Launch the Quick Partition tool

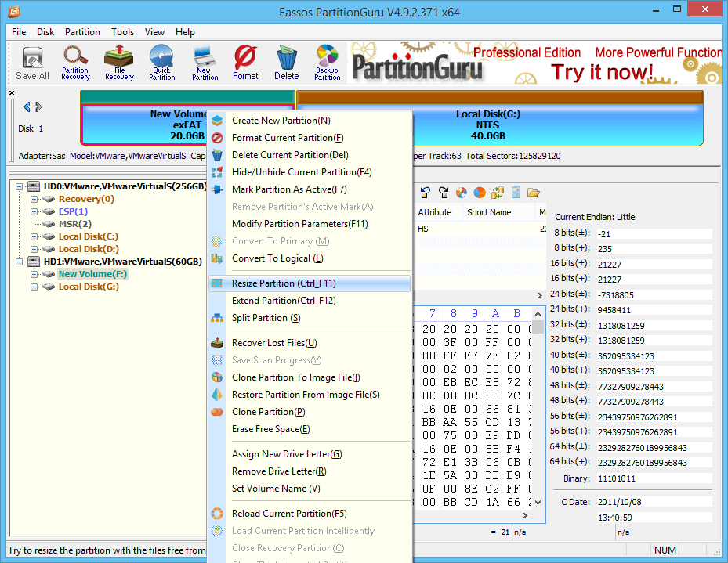click(x=161, y=63)
